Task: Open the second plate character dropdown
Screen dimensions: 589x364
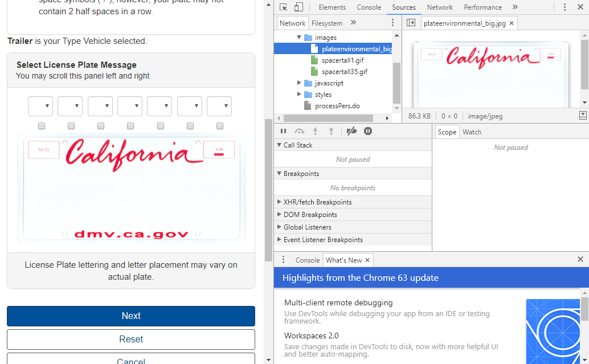Action: pos(70,107)
